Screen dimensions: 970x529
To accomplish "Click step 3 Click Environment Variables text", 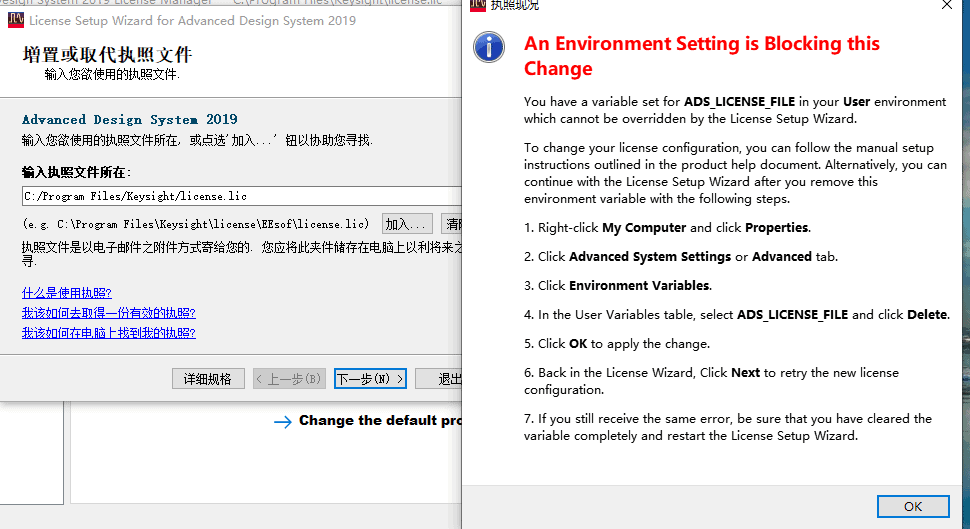I will point(618,285).
